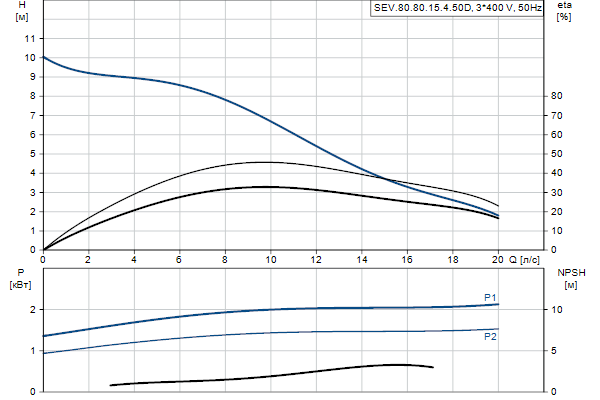Click the eta [%] axis label

[x=562, y=12]
